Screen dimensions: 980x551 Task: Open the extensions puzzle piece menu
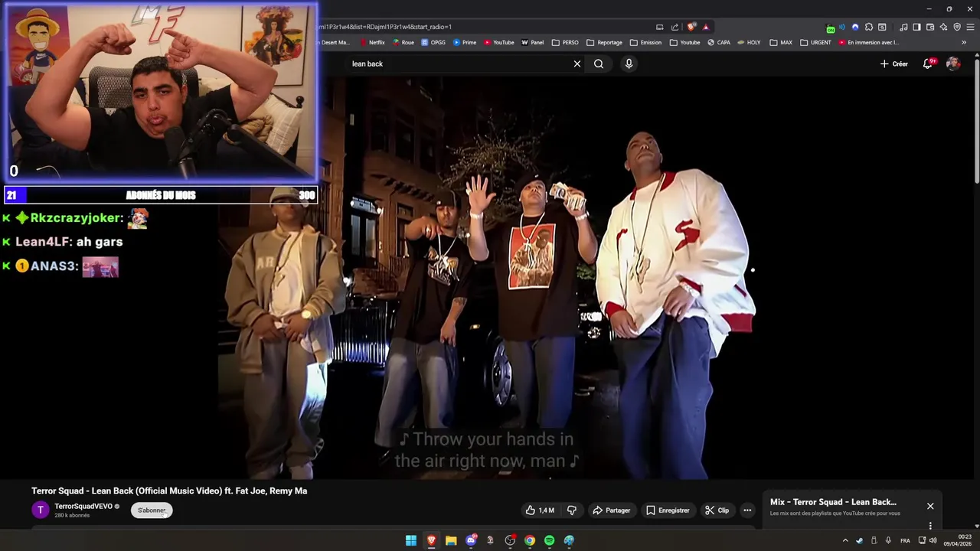[x=868, y=27]
